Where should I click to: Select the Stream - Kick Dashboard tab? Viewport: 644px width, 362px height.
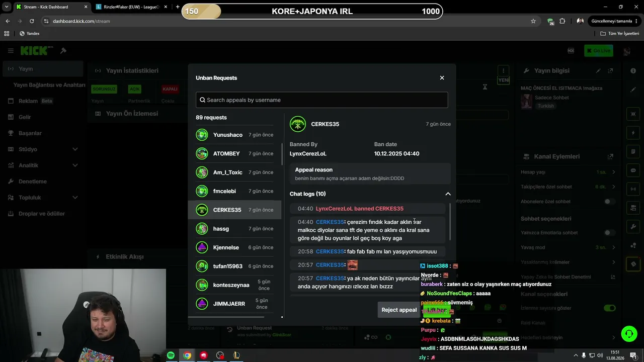(x=52, y=7)
